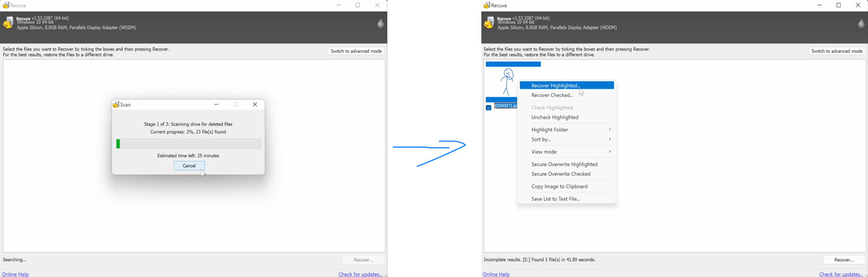The height and width of the screenshot is (277, 868).
Task: Uncheck the [000001] file checkbox
Action: pos(488,107)
